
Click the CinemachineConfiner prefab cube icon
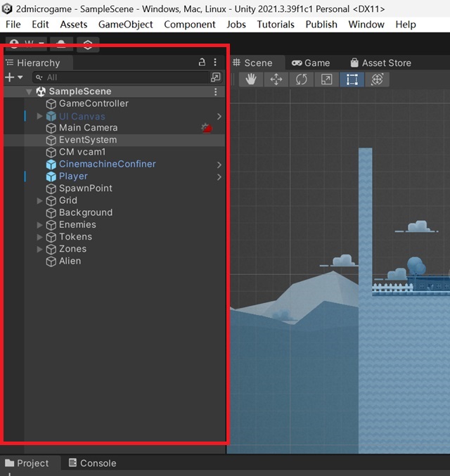51,165
